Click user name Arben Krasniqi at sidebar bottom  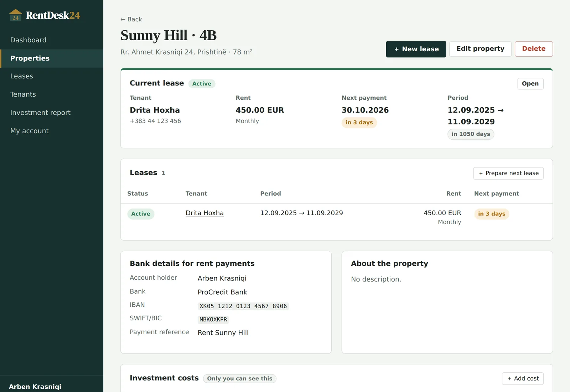[35, 387]
